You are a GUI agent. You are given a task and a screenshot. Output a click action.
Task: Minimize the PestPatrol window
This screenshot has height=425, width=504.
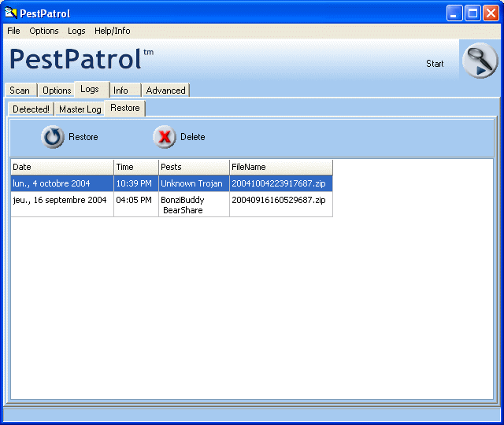click(454, 13)
